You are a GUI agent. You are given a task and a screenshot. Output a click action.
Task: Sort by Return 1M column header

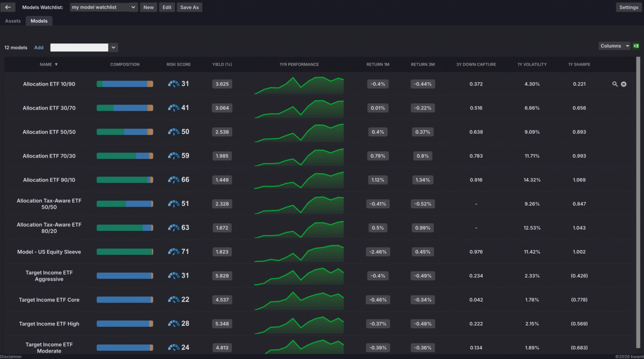[x=378, y=64]
